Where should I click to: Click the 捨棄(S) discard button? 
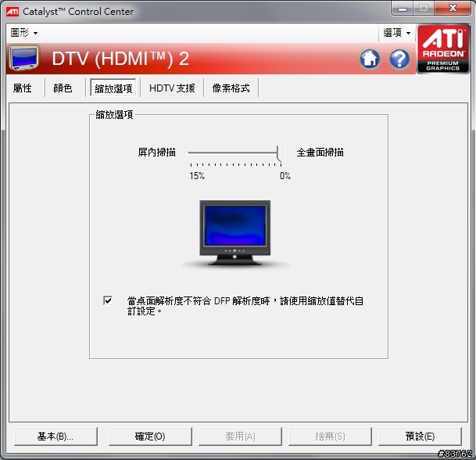[x=330, y=437]
